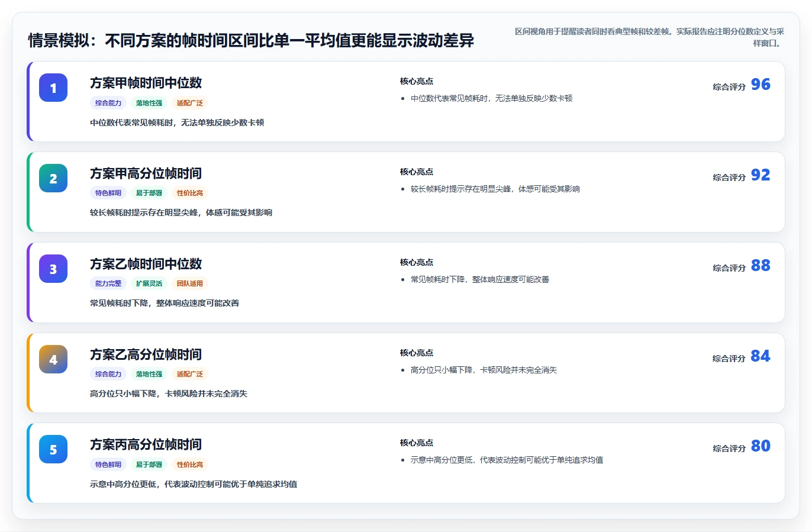Click 性价比高 tag in 方案甲高分位帧时间 card
Image resolution: width=812 pixels, height=532 pixels.
tap(190, 193)
